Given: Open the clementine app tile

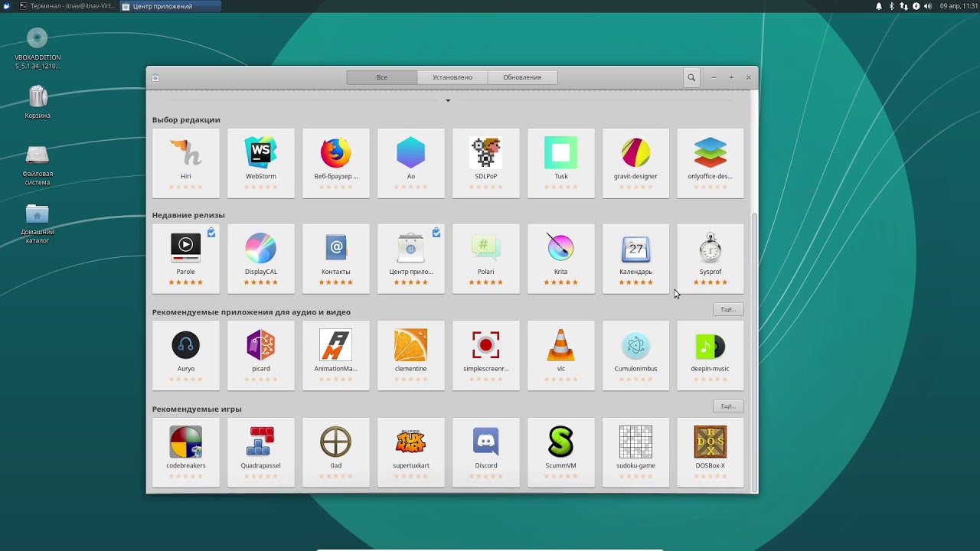Looking at the screenshot, I should 411,356.
